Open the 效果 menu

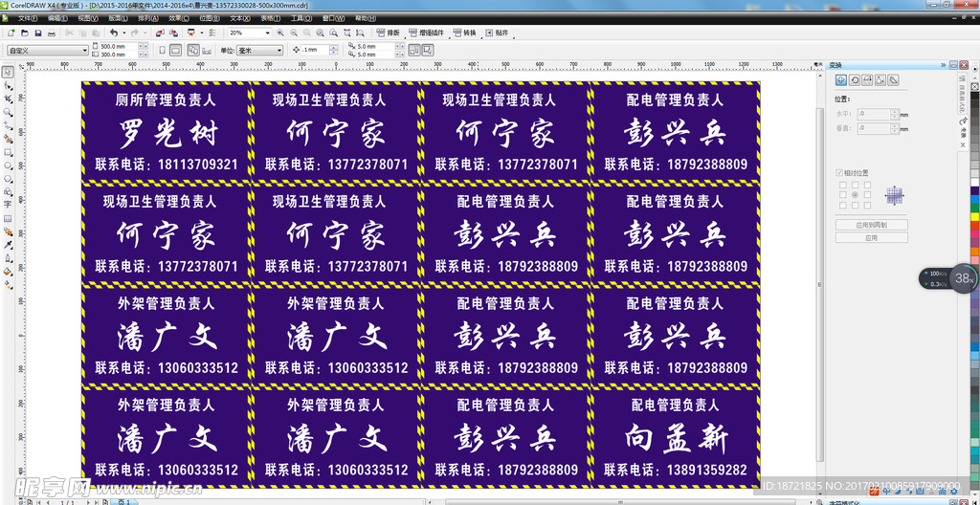click(179, 19)
